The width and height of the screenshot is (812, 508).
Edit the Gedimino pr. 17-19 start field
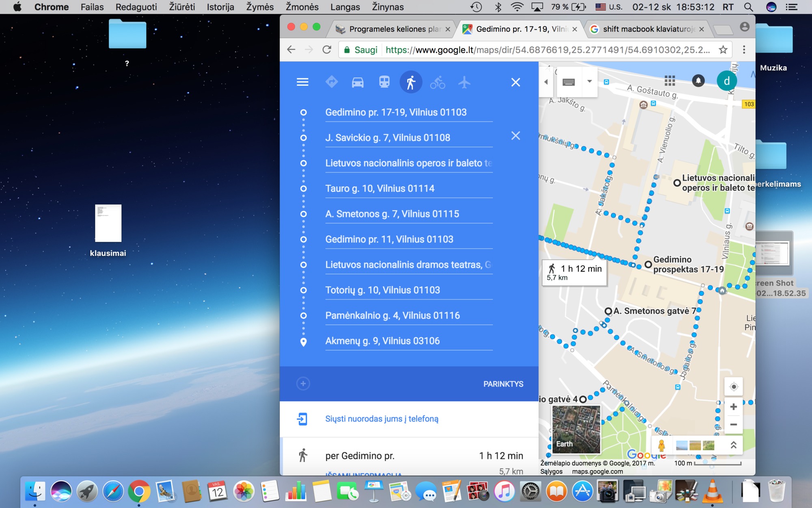(409, 112)
